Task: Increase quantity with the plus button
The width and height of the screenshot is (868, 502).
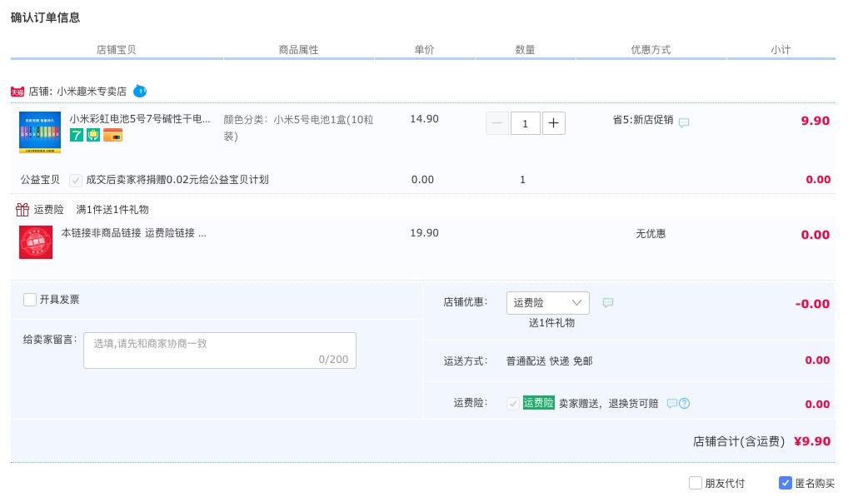Action: click(554, 123)
